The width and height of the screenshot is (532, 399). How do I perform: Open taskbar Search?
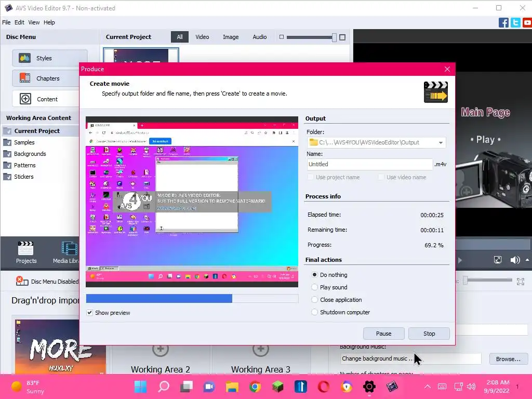[x=164, y=387]
